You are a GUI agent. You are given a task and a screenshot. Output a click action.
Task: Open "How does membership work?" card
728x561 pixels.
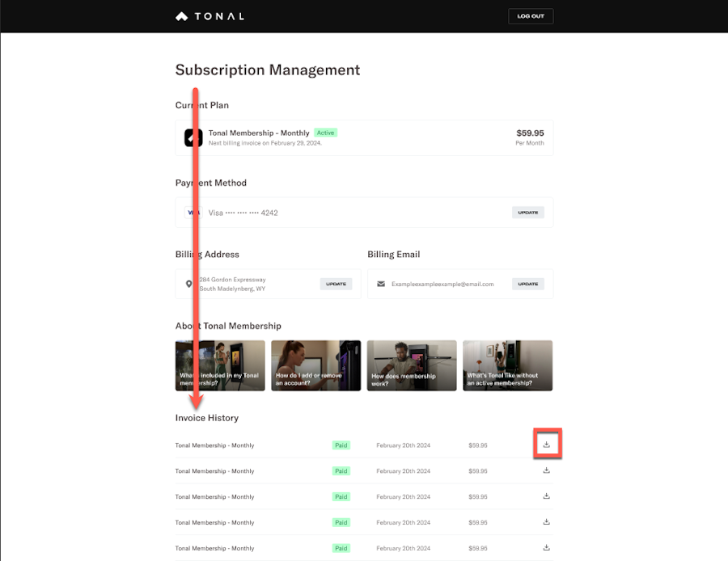tap(412, 365)
